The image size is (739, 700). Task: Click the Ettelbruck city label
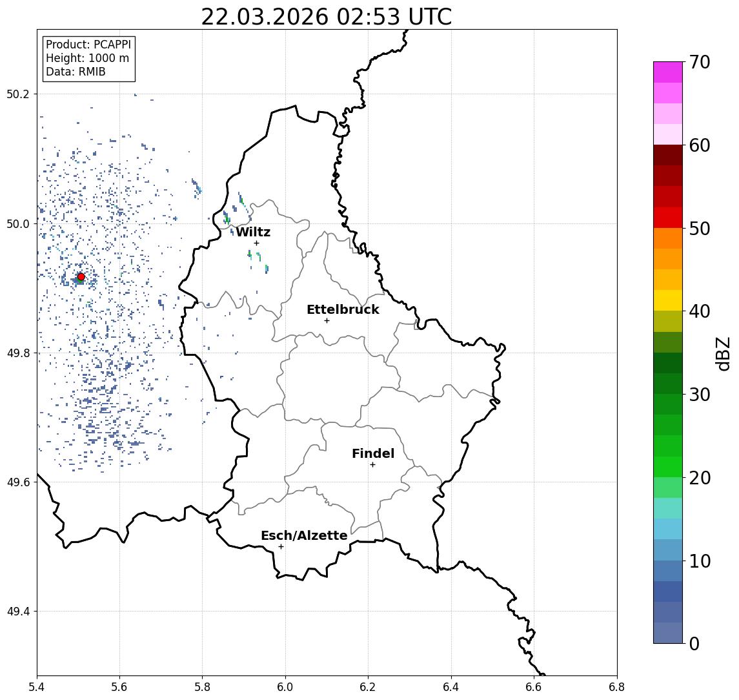tap(343, 309)
